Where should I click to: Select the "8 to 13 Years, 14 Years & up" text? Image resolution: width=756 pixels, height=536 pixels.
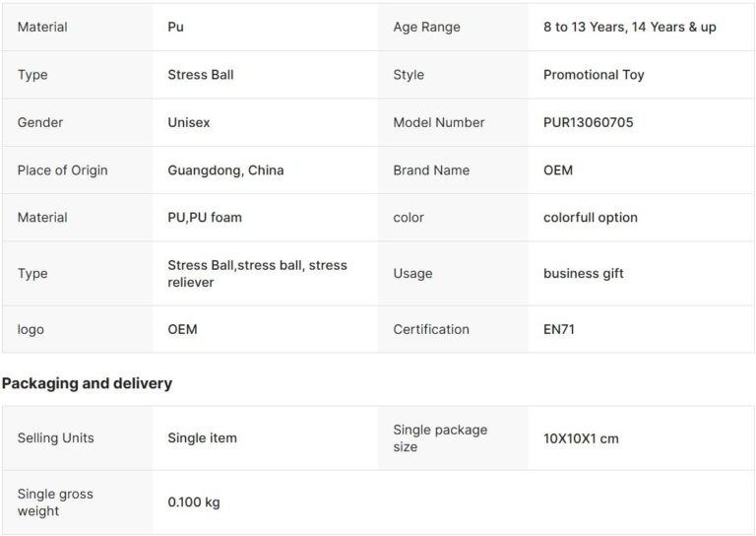[630, 27]
